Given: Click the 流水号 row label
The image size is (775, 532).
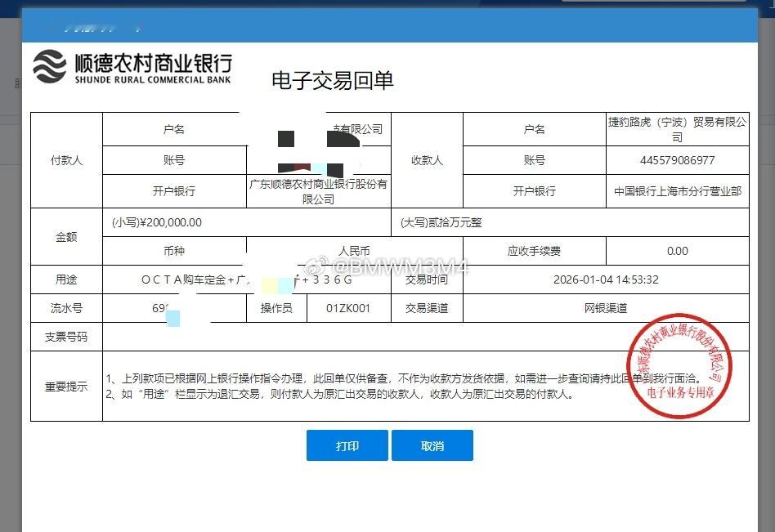Looking at the screenshot, I should pyautogui.click(x=66, y=308).
